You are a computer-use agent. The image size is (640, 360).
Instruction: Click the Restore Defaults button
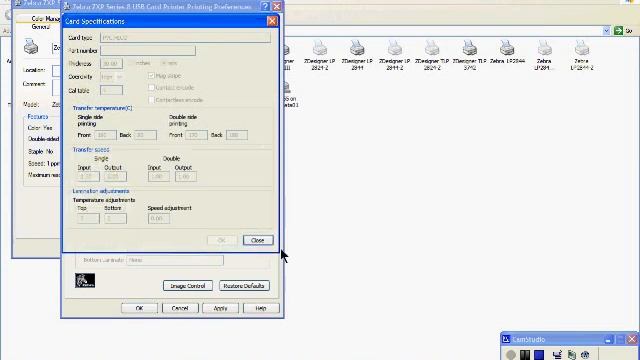pyautogui.click(x=244, y=286)
